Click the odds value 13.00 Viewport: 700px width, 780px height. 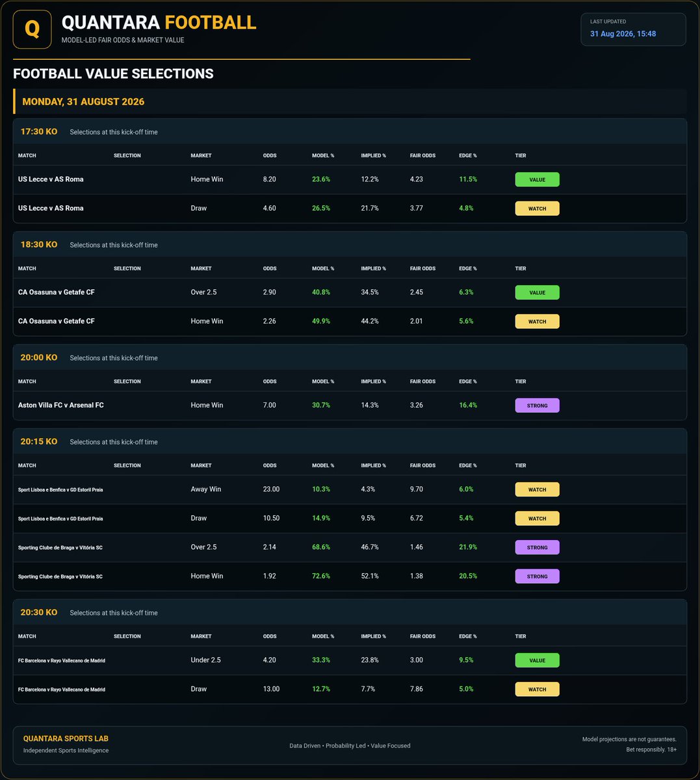[x=271, y=689]
